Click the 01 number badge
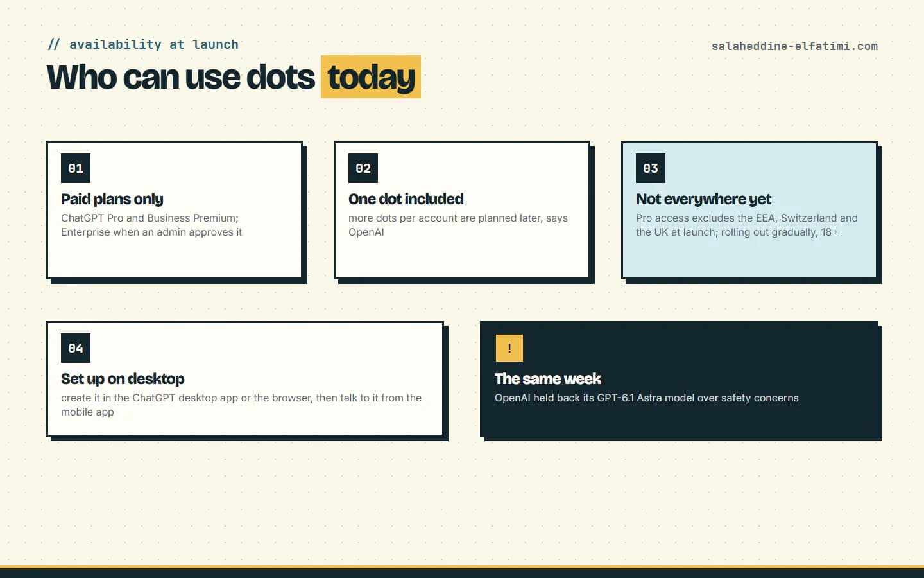Image resolution: width=924 pixels, height=578 pixels. pyautogui.click(x=76, y=168)
